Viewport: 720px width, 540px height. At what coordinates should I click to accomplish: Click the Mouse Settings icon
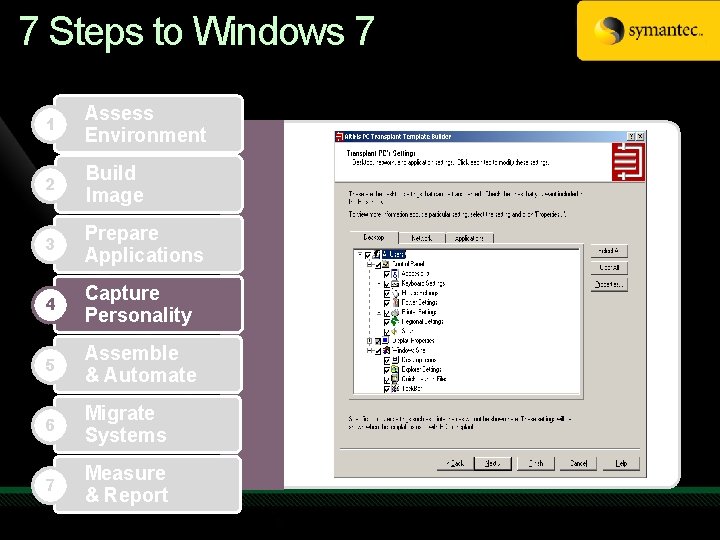click(x=395, y=293)
